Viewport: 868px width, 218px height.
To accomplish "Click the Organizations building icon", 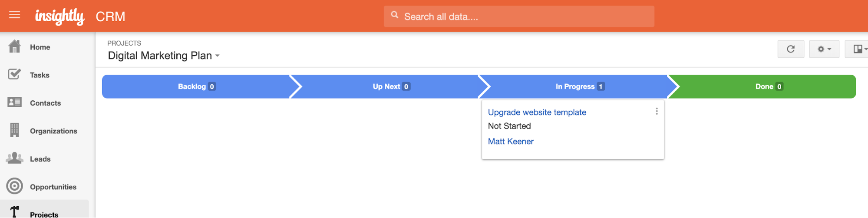I will pos(14,130).
